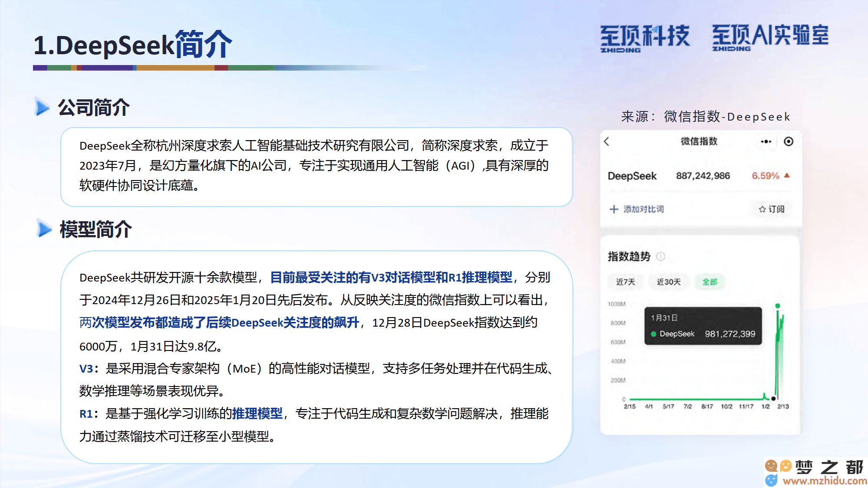Viewport: 868px width, 488px height.
Task: Open the three-dot more menu
Action: [766, 141]
